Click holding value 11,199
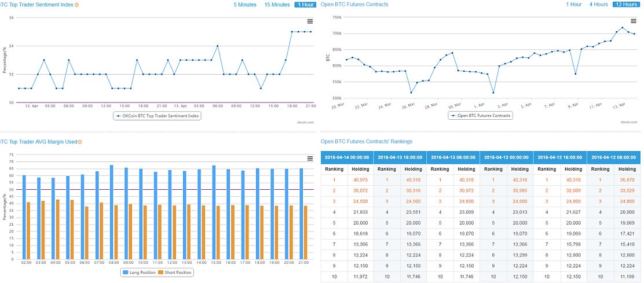This screenshot has width=644, height=283. 627,275
